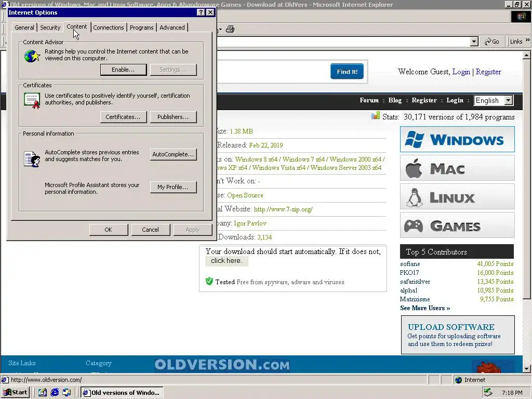Click the Site Links footer heading
Viewport: 532px width, 399px height.
22,363
